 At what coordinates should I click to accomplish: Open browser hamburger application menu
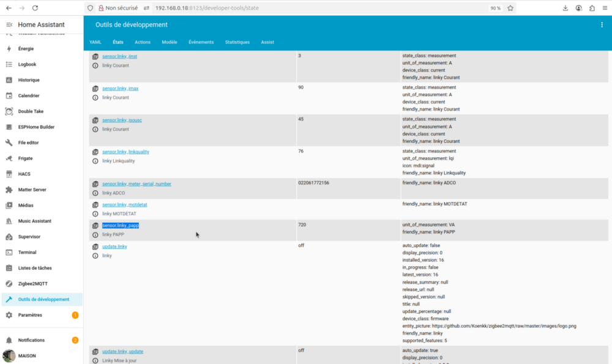click(x=605, y=8)
